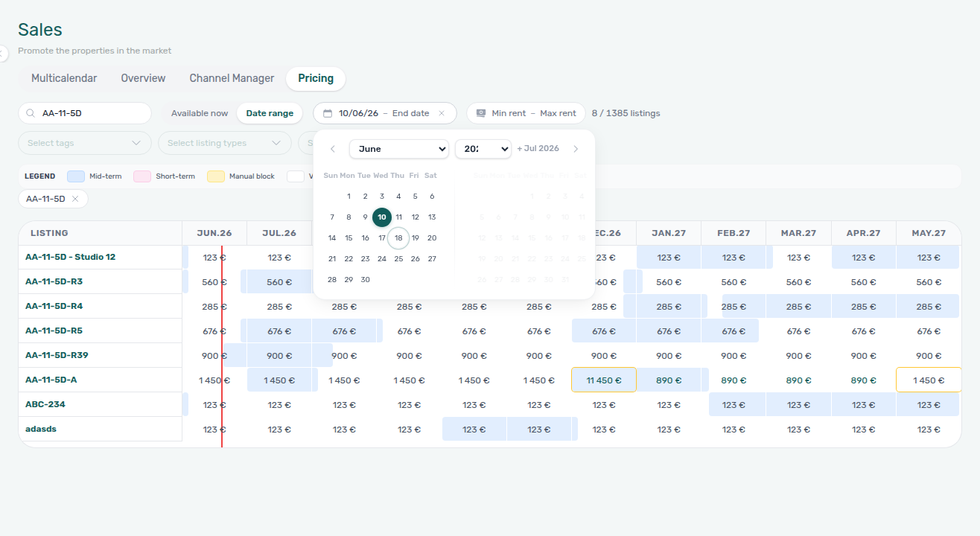Select AA-11-5D-A 890 € cell in JAN.27
Image resolution: width=980 pixels, height=536 pixels.
click(669, 380)
